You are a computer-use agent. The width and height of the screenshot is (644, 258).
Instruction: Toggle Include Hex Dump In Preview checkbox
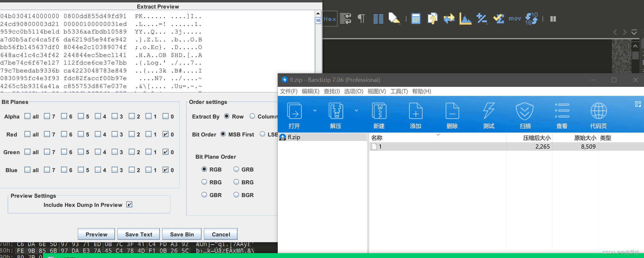pyautogui.click(x=129, y=204)
